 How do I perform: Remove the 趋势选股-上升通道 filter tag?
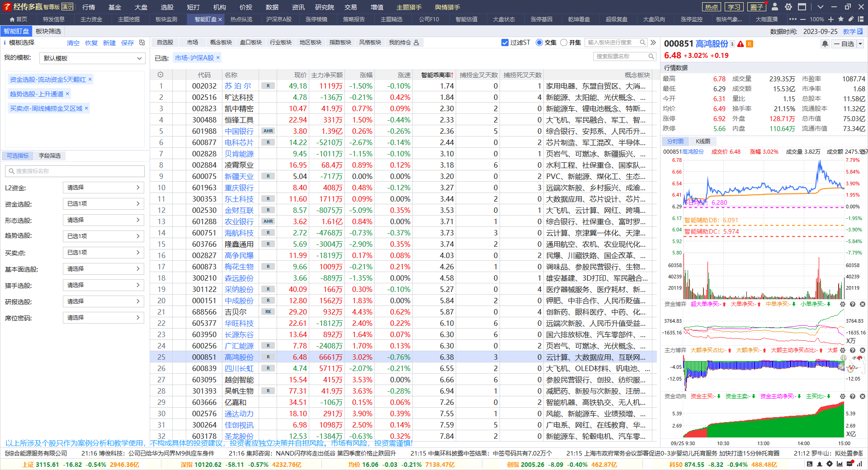point(67,94)
